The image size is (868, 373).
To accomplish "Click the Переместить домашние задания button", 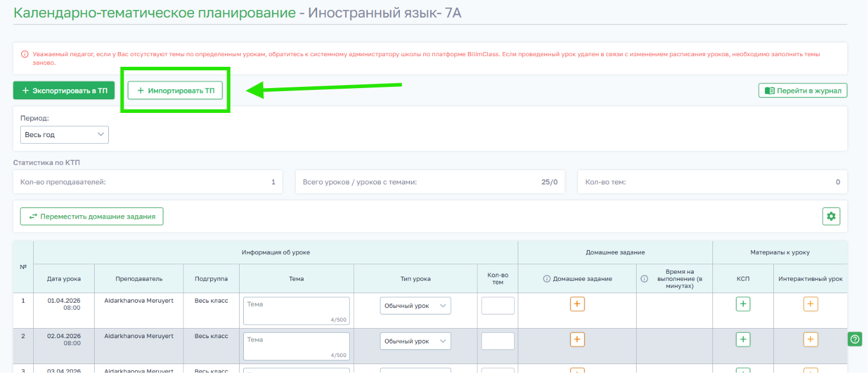I will point(92,216).
